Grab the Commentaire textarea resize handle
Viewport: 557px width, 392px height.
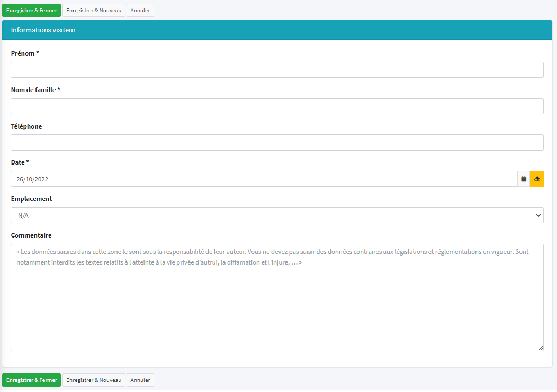point(540,348)
